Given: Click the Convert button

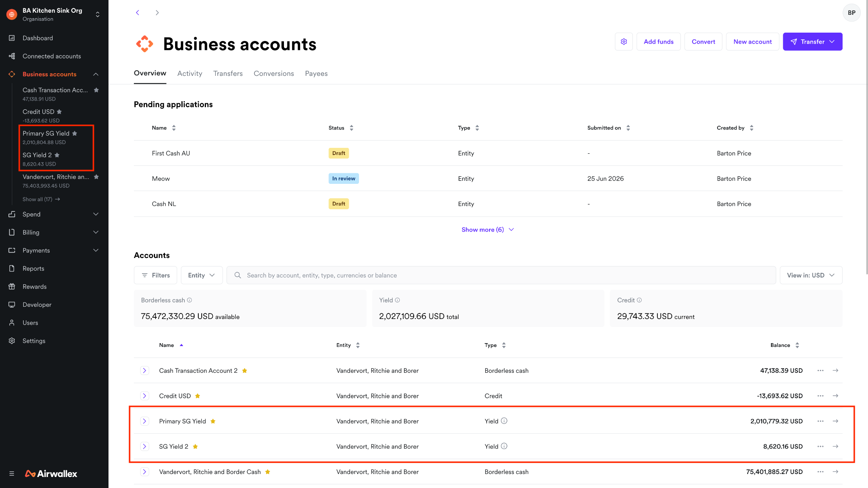Looking at the screenshot, I should 704,42.
